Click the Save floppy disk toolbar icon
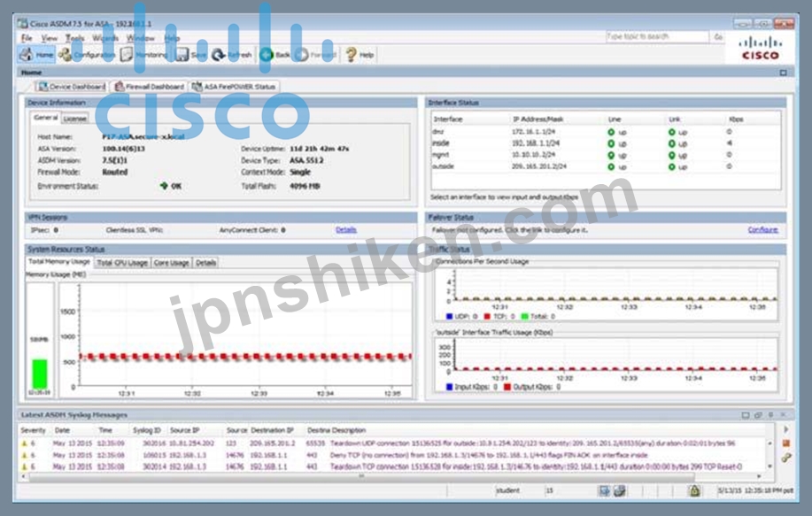The width and height of the screenshot is (812, 516). (182, 54)
